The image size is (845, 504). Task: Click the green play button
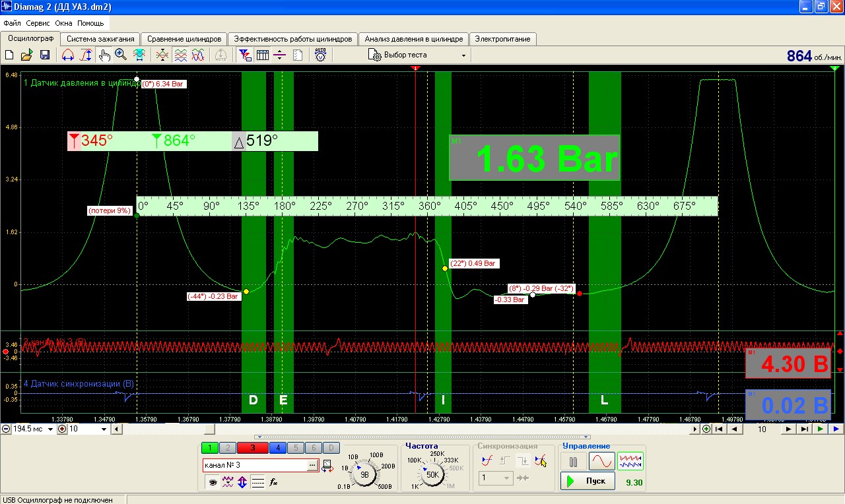point(821,429)
